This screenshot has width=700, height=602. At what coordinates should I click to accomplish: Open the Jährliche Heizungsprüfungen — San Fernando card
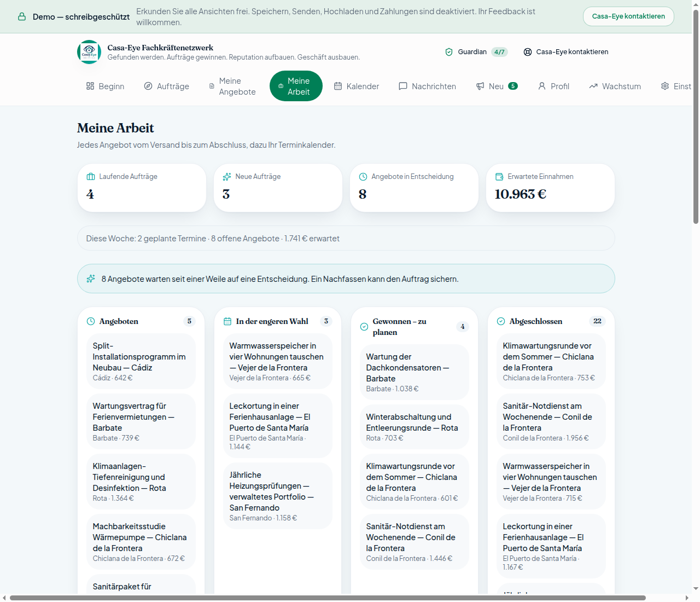tap(278, 496)
